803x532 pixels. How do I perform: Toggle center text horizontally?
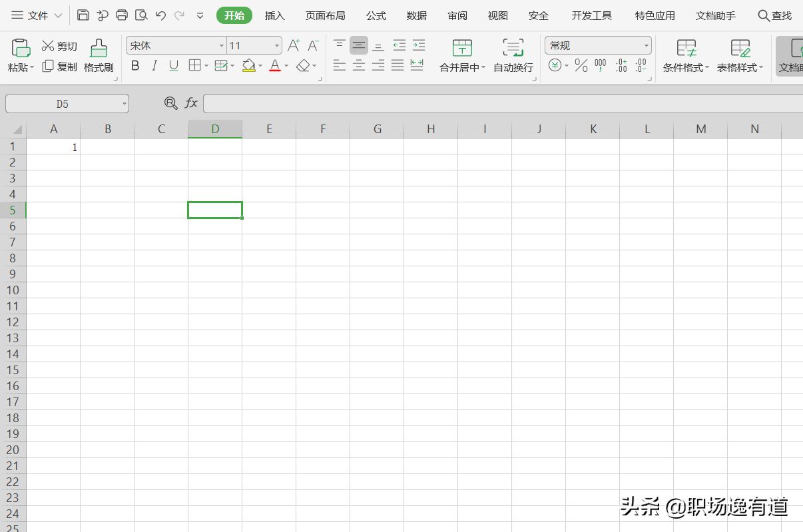(x=359, y=65)
